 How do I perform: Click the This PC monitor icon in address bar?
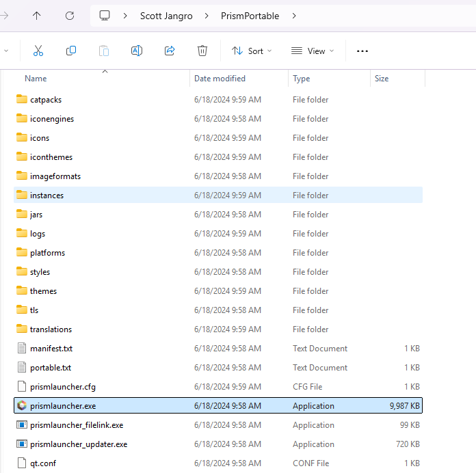(x=105, y=16)
